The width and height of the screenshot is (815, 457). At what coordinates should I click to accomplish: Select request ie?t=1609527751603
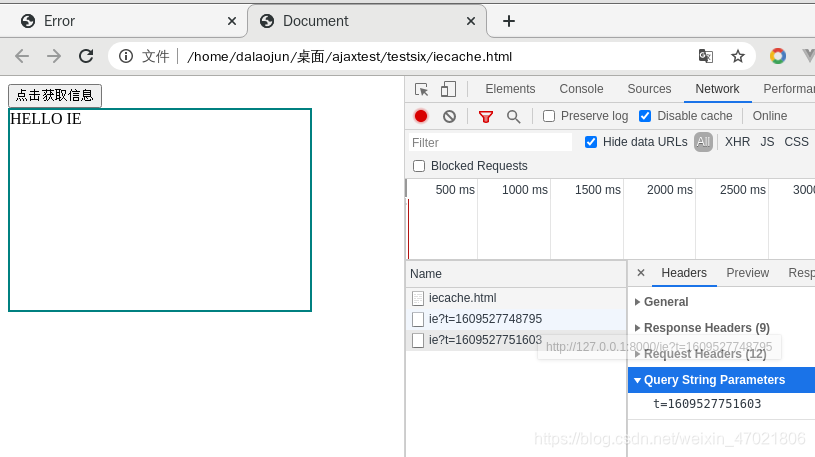click(516, 340)
